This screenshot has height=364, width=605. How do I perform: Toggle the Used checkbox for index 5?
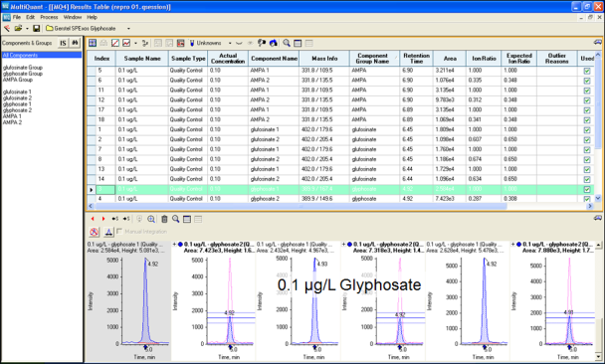pyautogui.click(x=587, y=71)
